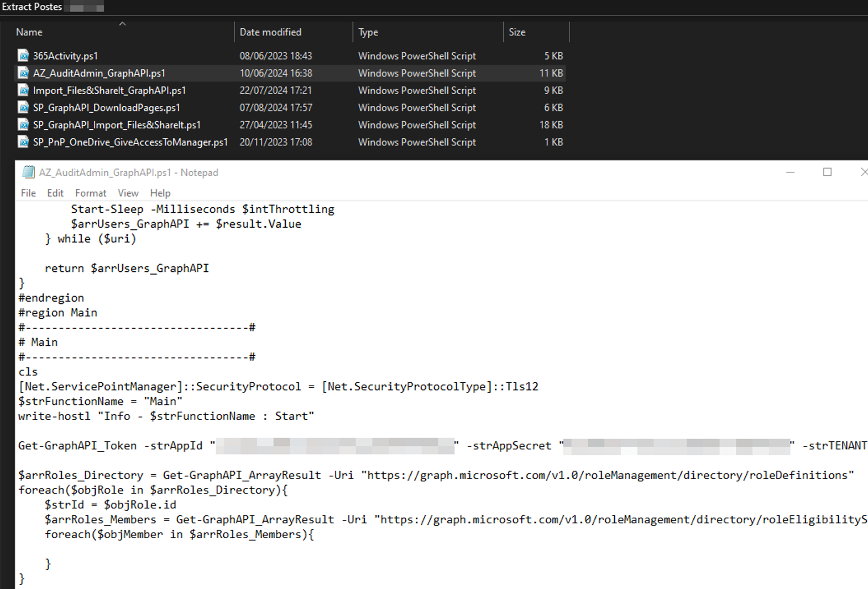Screen dimensions: 868x589
Task: Open the Format menu in Notepad
Action: (91, 193)
